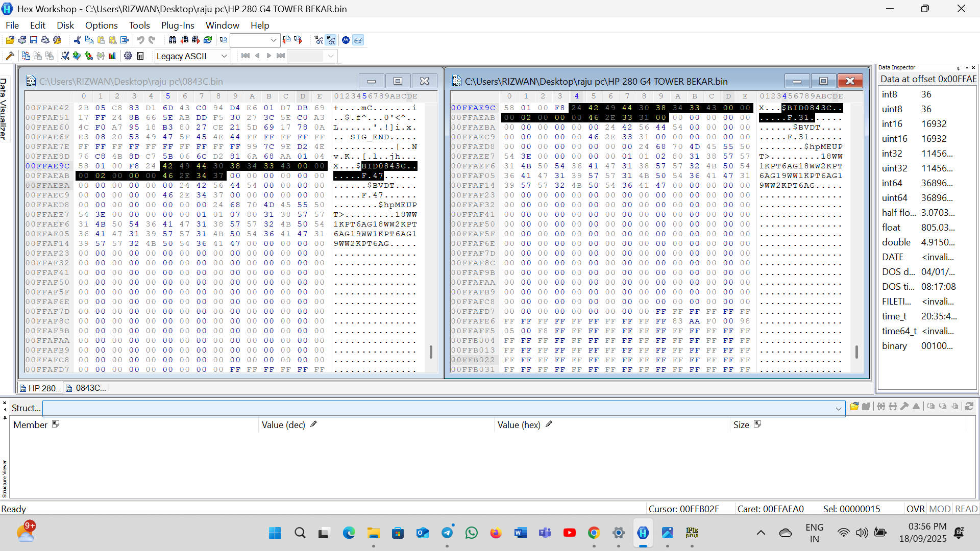
Task: Open Preferences wrench-gear icon
Action: click(57, 40)
